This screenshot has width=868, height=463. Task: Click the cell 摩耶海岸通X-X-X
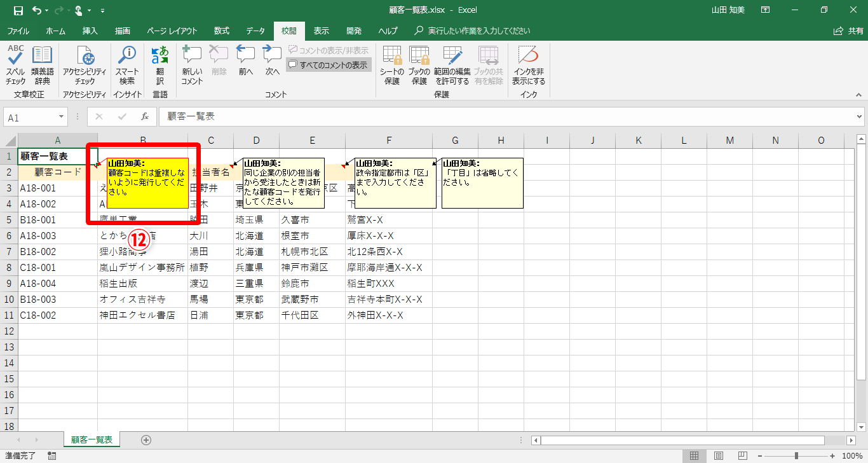pyautogui.click(x=389, y=267)
